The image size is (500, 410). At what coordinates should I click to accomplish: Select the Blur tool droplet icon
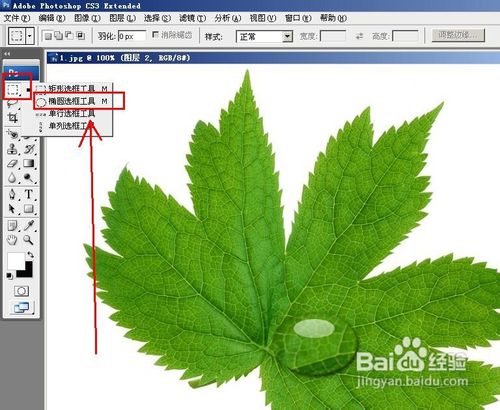click(x=12, y=178)
